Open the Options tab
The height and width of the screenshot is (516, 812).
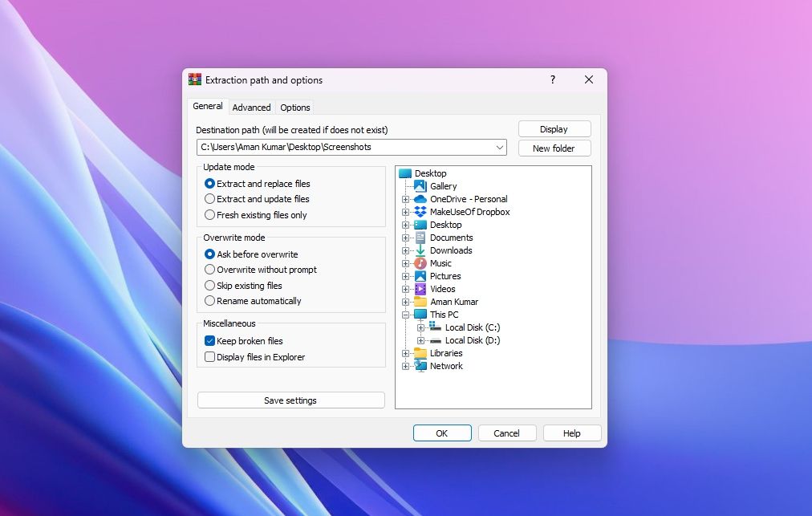[x=295, y=108]
